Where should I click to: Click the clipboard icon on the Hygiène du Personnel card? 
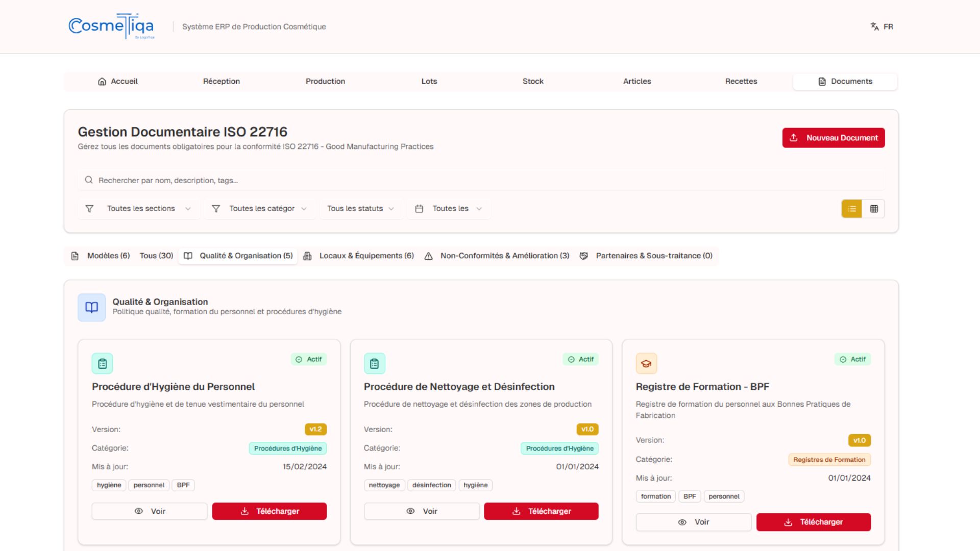click(102, 364)
